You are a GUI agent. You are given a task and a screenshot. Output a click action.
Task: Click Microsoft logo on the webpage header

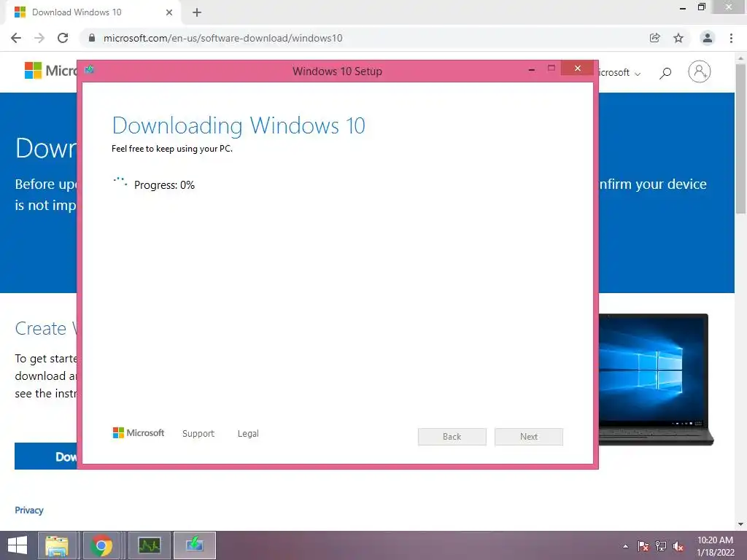pyautogui.click(x=50, y=71)
